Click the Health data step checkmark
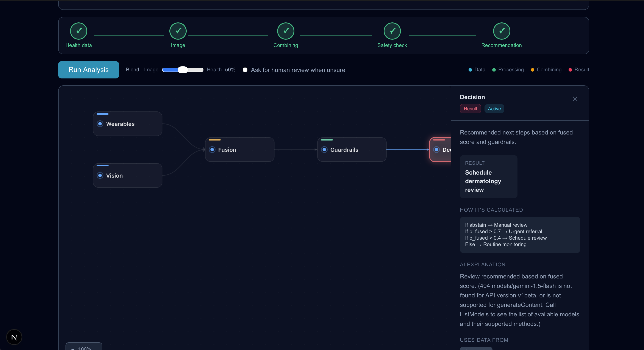The width and height of the screenshot is (644, 350). (x=78, y=31)
